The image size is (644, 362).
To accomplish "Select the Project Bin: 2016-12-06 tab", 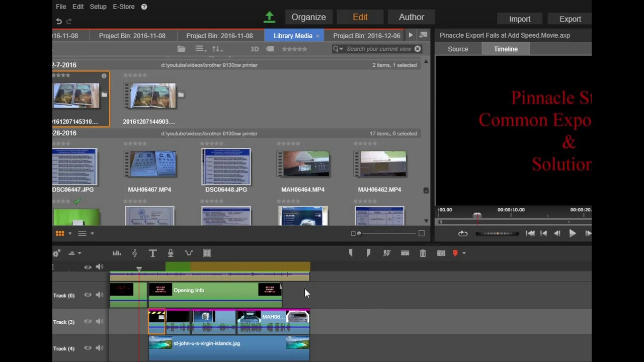I will [367, 36].
